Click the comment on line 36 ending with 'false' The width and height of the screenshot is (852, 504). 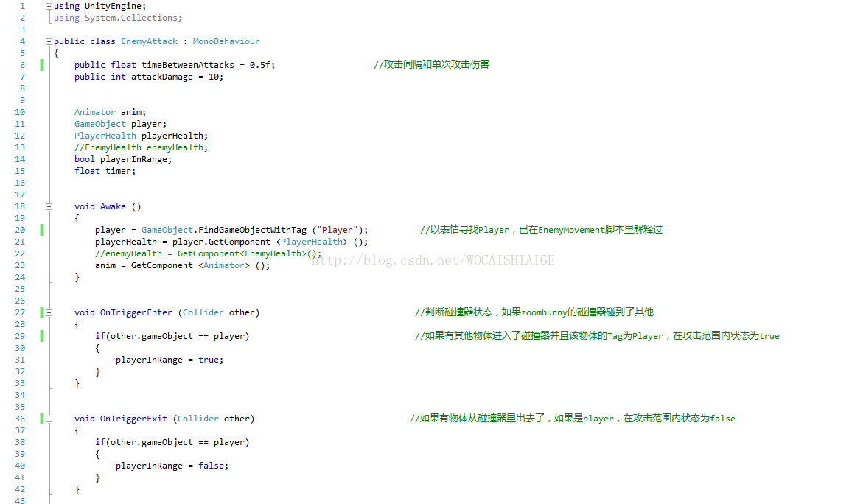coord(573,419)
